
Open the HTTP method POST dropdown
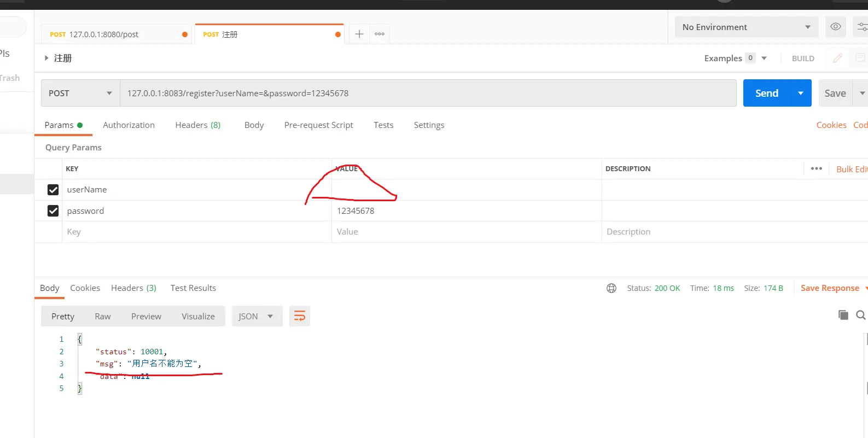pyautogui.click(x=80, y=94)
